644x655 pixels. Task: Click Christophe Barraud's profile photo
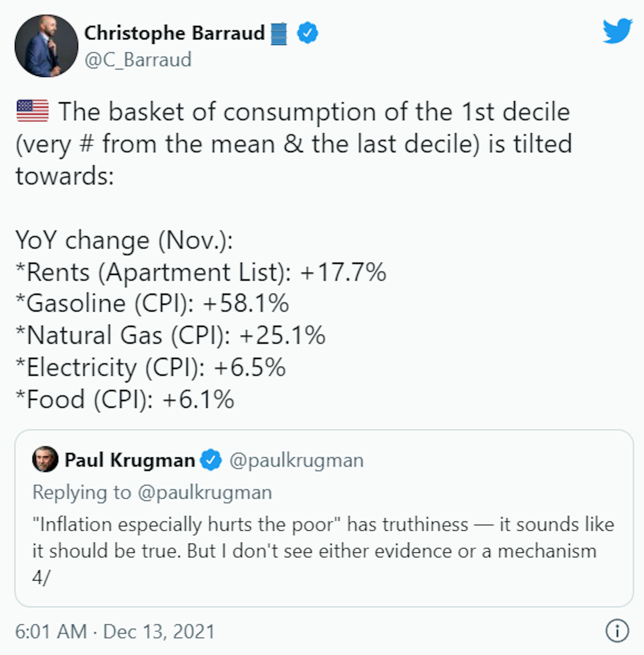click(46, 46)
